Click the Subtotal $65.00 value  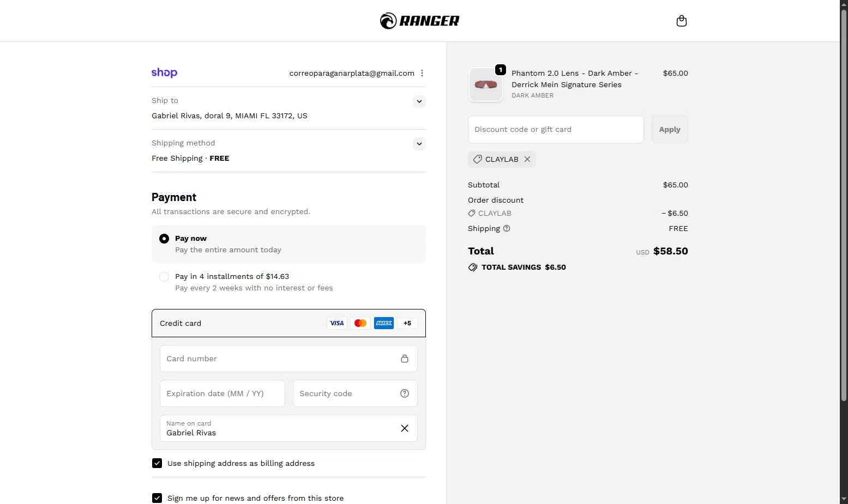[675, 185]
